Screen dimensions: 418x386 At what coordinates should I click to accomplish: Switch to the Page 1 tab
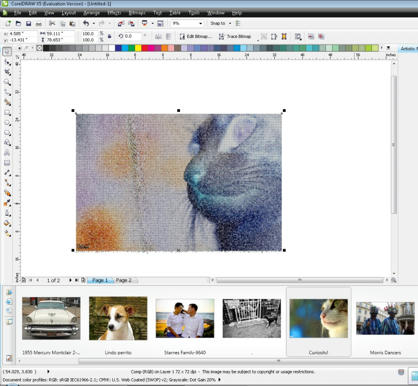click(100, 280)
